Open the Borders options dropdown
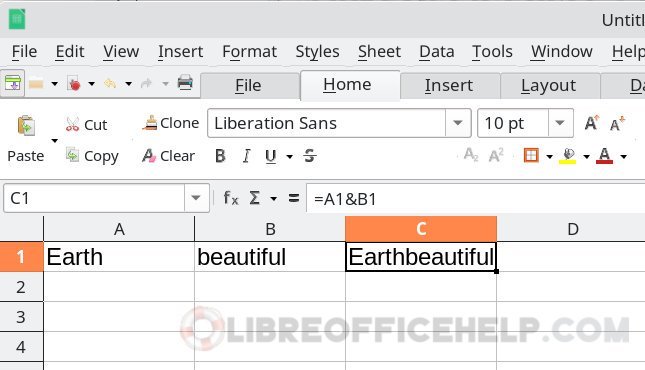645x370 pixels. 549,156
